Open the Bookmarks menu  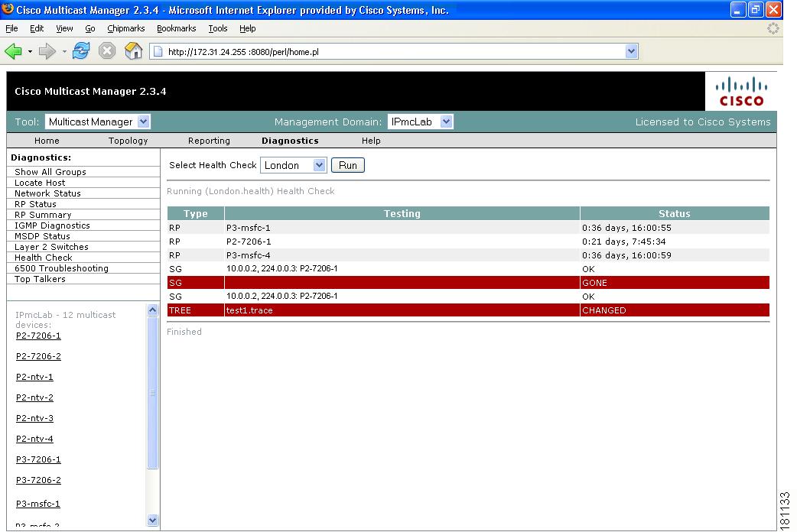(x=177, y=28)
